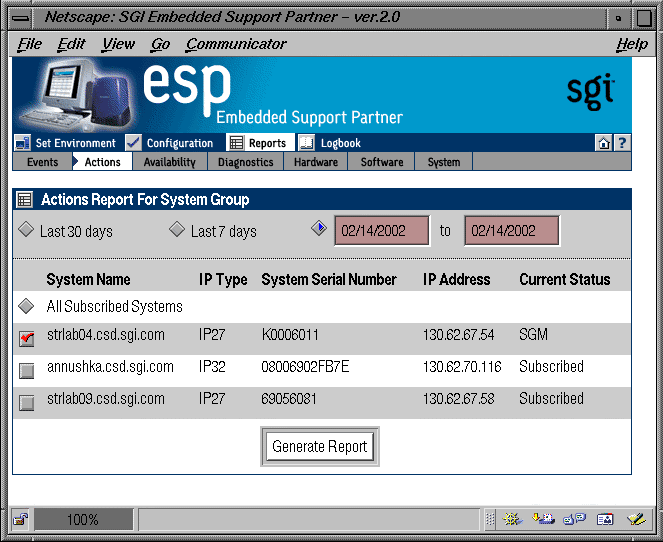Image resolution: width=663 pixels, height=542 pixels.
Task: Click the IP32 type of annushka
Action: click(x=212, y=367)
